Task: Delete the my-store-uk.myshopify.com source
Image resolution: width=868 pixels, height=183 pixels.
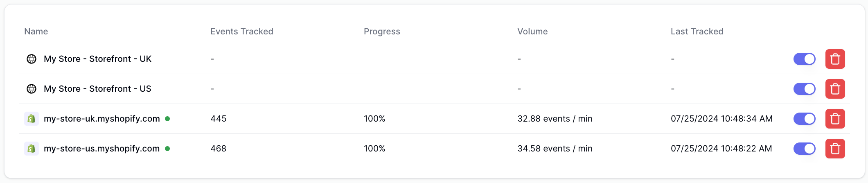Action: [x=835, y=119]
